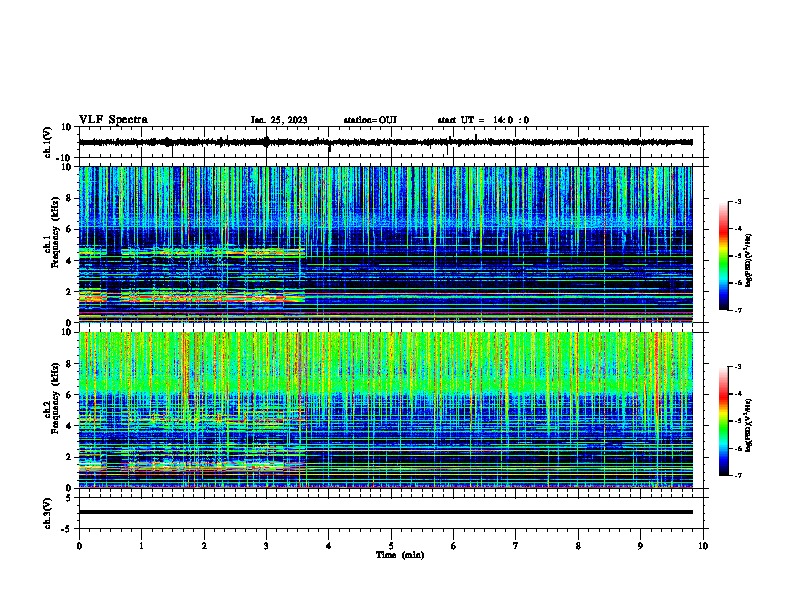The width and height of the screenshot is (792, 612).
Task: Click the flat black ch.3 voltage trace
Action: pos(385,512)
